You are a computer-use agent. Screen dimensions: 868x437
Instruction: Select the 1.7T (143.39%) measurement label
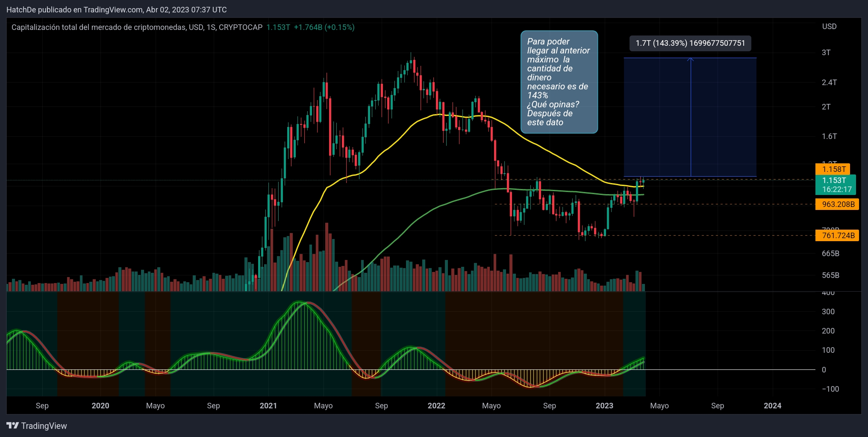click(x=690, y=43)
